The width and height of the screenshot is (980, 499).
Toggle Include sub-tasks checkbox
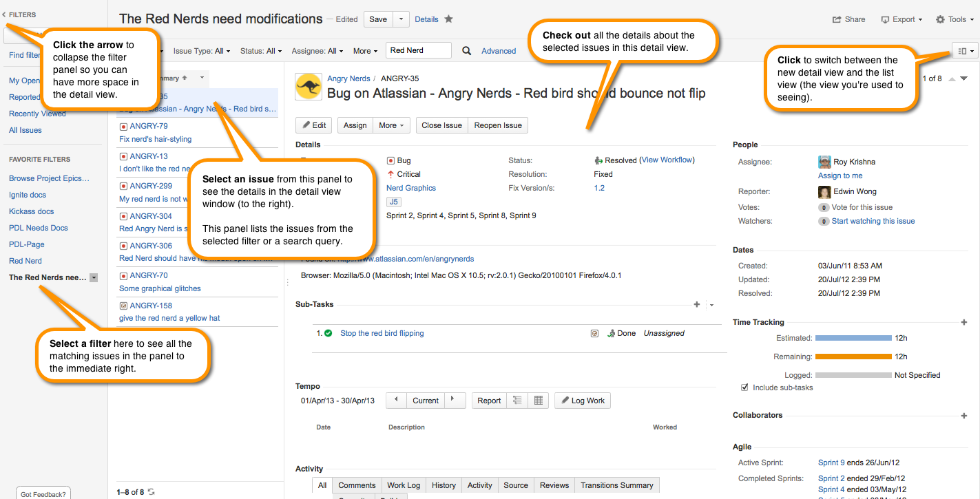(x=744, y=387)
